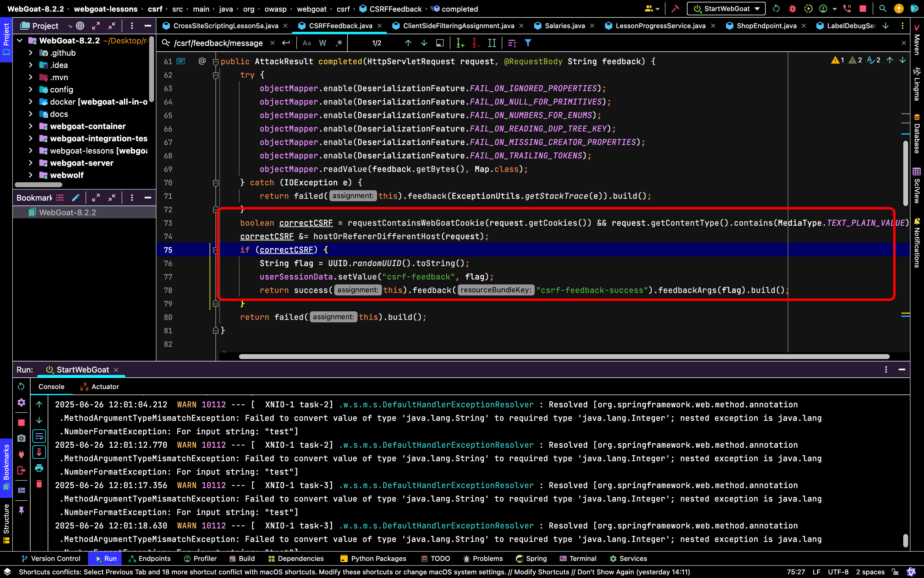Screen dimensions: 924x578
Task: Open StartWebGoat run configuration dropdown
Action: point(726,9)
